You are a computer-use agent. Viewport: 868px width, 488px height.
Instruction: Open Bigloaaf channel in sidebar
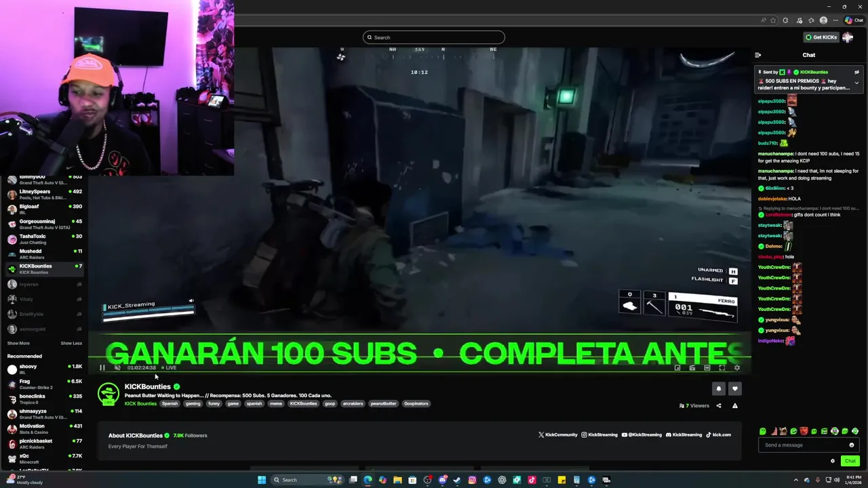pyautogui.click(x=44, y=209)
